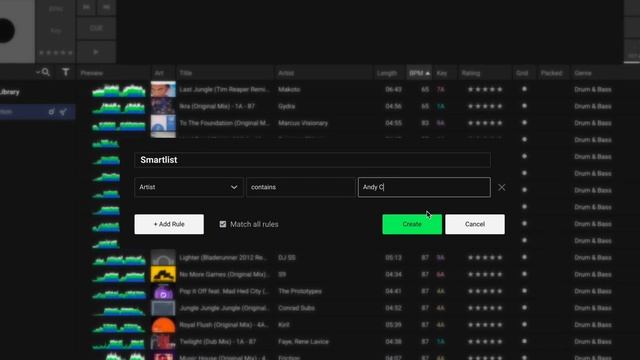Sort by the Genre column header
640x360 pixels.
(583, 73)
